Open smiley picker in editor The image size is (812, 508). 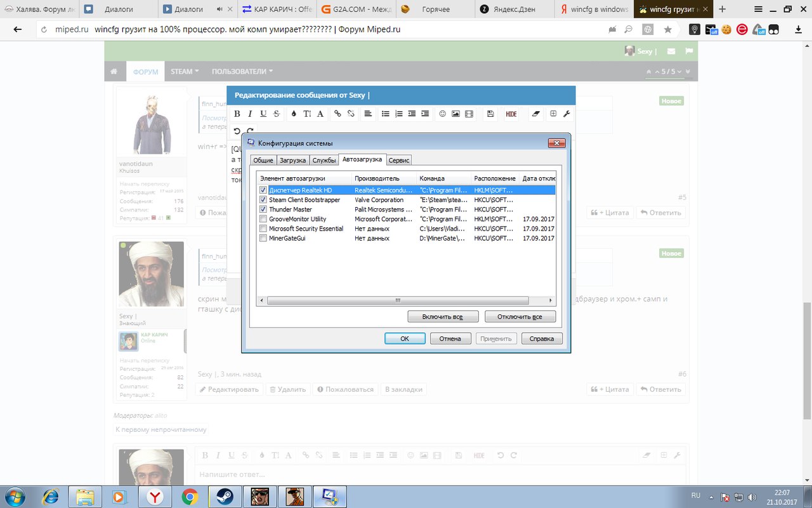click(x=442, y=114)
